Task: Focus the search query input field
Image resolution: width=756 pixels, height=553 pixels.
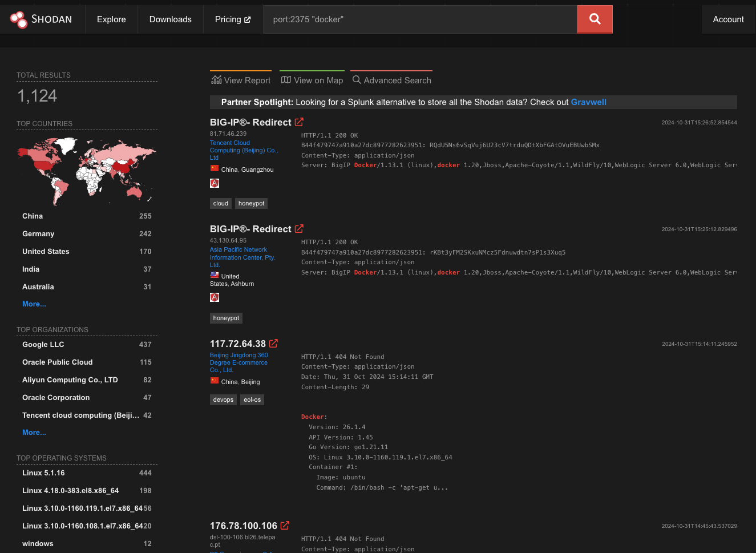Action: coord(421,19)
